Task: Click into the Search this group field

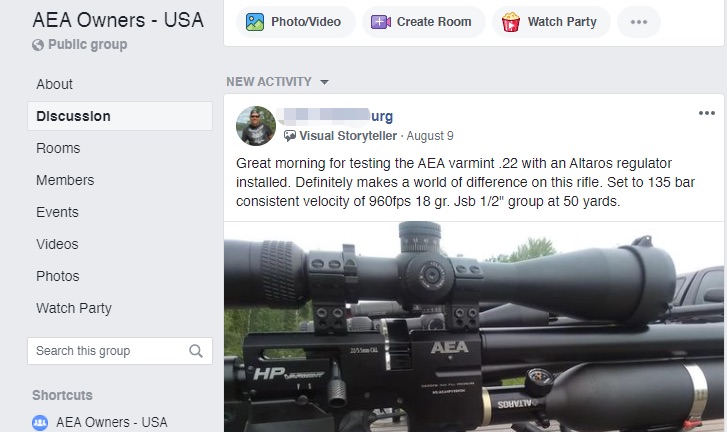Action: pyautogui.click(x=120, y=351)
